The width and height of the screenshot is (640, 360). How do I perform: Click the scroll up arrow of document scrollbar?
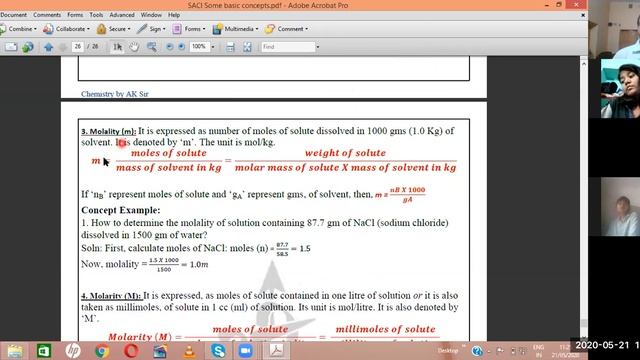[584, 64]
